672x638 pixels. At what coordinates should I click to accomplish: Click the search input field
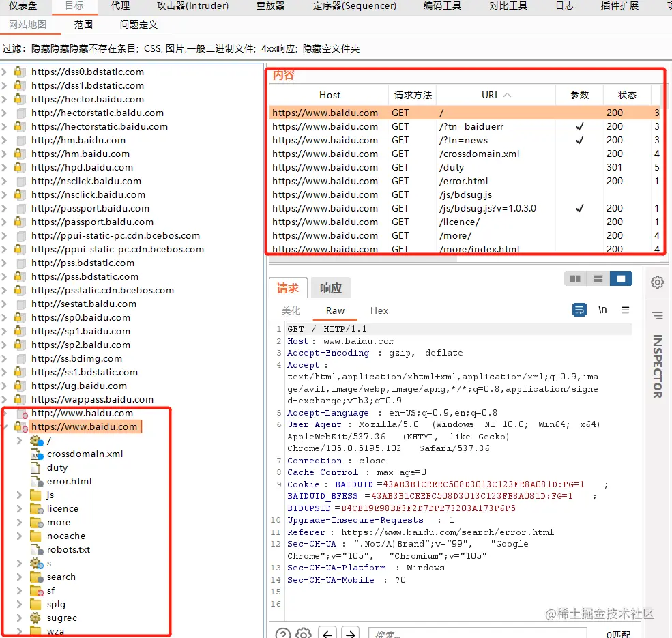[478, 634]
